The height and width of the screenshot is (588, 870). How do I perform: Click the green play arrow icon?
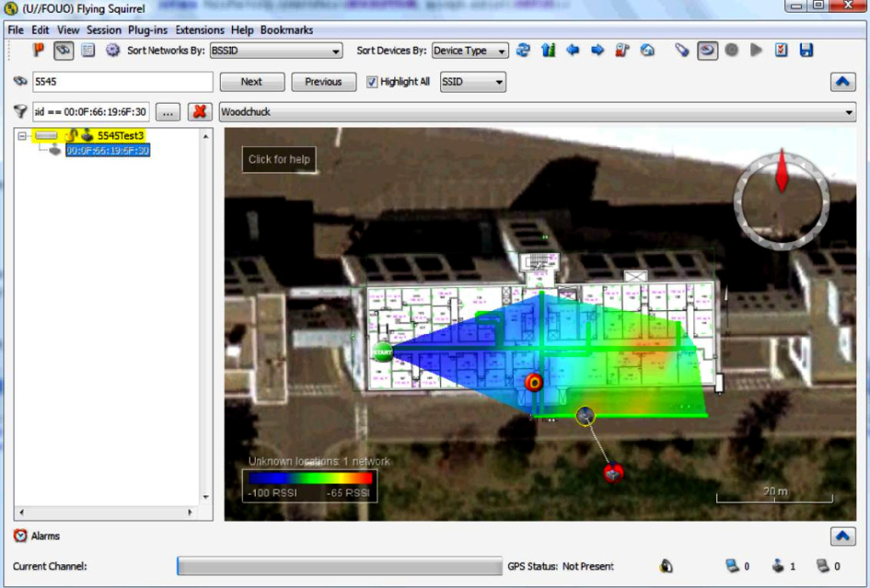(x=756, y=50)
